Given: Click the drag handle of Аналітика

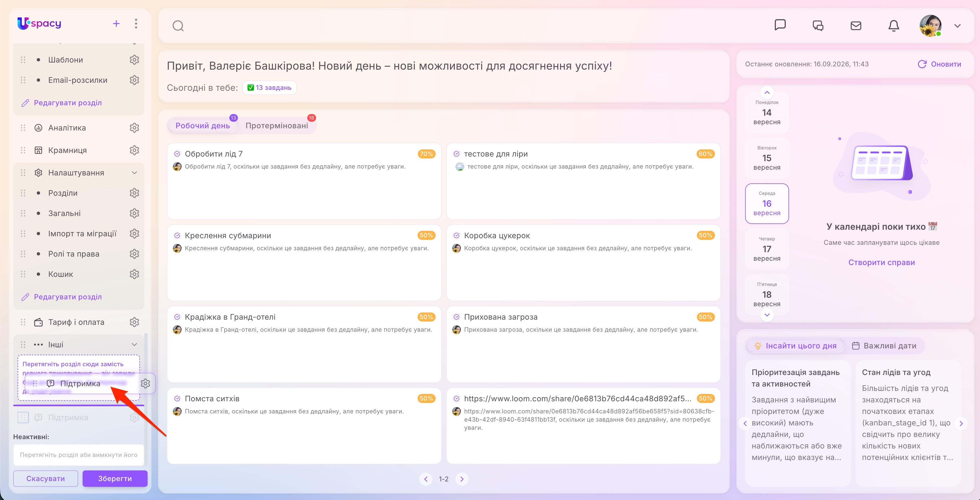Looking at the screenshot, I should 23,128.
